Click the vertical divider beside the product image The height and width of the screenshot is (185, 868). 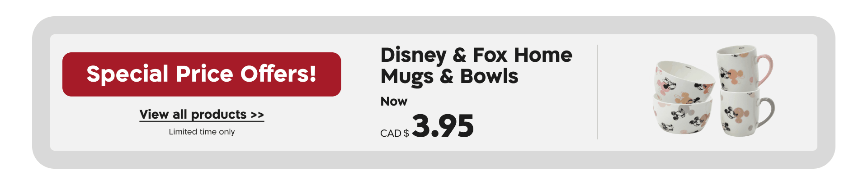[x=598, y=92]
